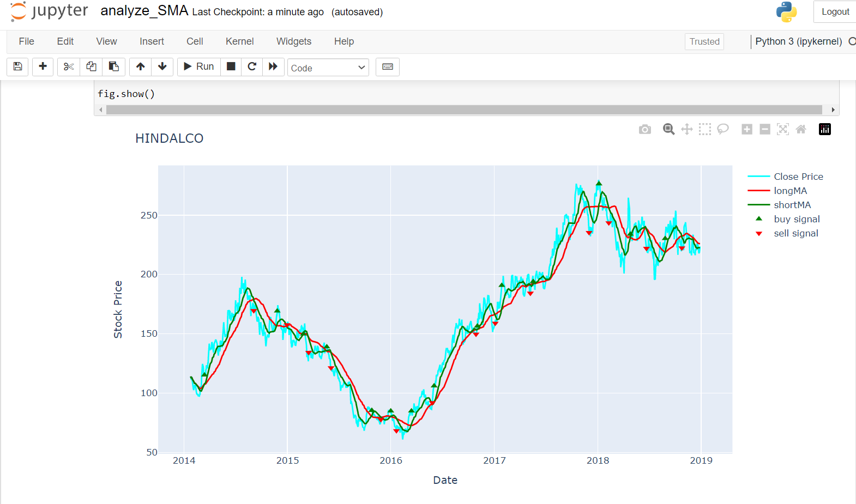The image size is (856, 504).
Task: Open the cell type Code dropdown
Action: [x=328, y=68]
